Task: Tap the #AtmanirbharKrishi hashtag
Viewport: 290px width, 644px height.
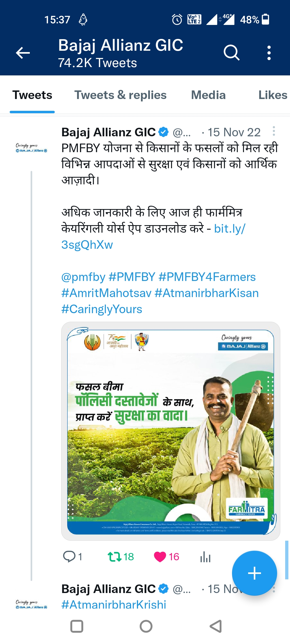Action: [114, 605]
